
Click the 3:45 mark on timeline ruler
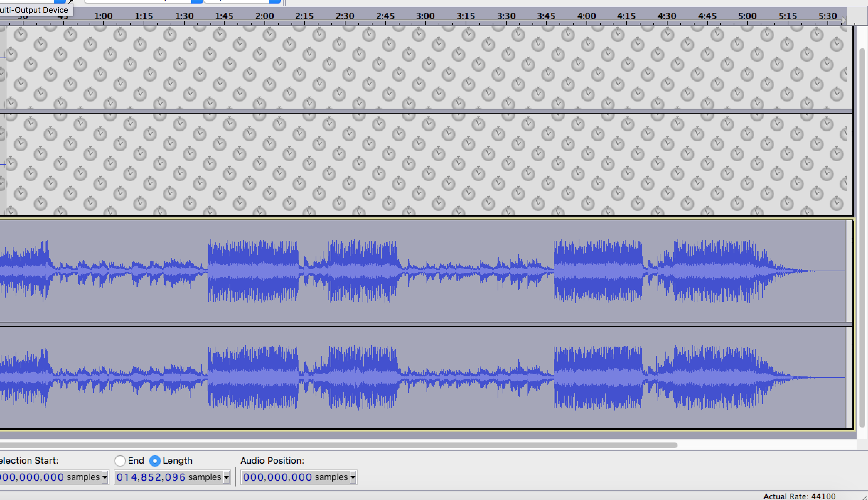pos(546,16)
